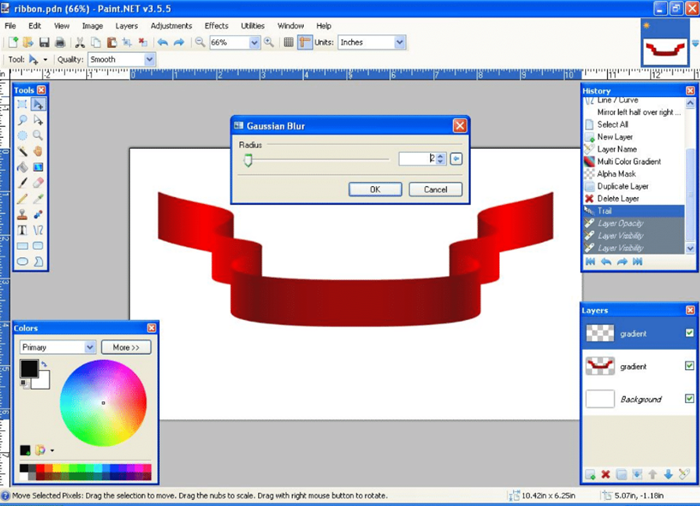Select the Eraser tool

[x=38, y=183]
